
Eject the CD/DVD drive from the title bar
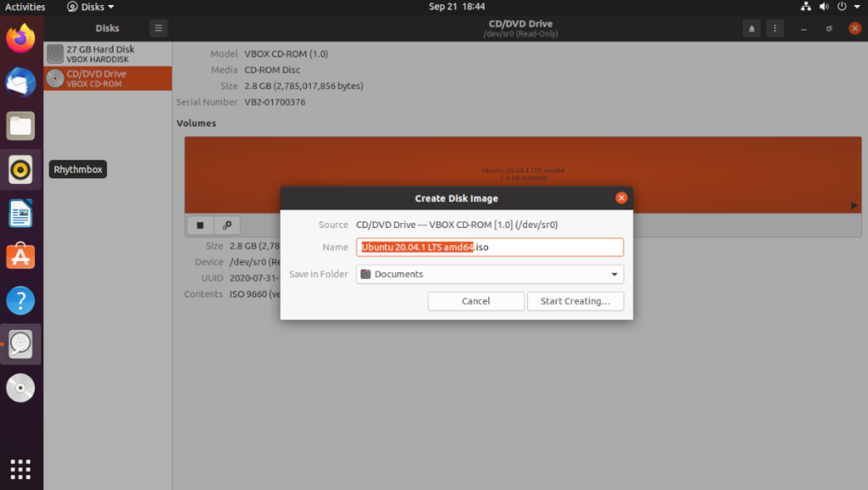[751, 28]
